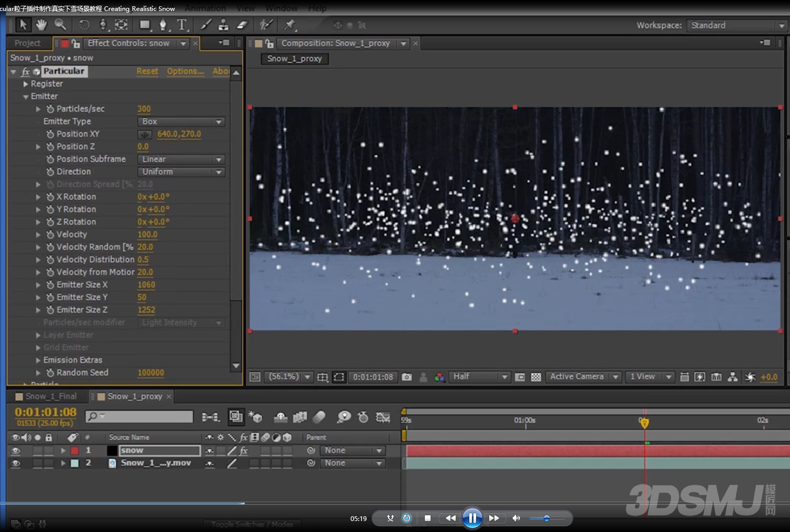Select the Puppet Pin tool
The height and width of the screenshot is (532, 790).
pyautogui.click(x=289, y=25)
